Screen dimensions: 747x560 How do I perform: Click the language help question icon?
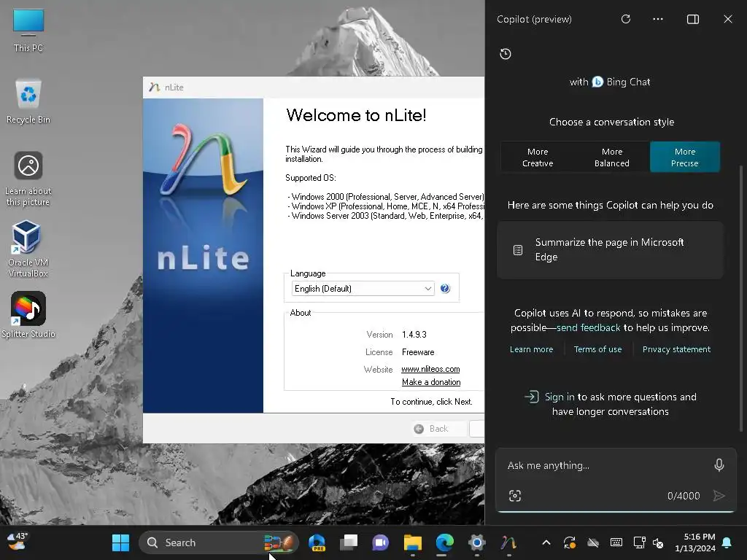[x=445, y=289]
